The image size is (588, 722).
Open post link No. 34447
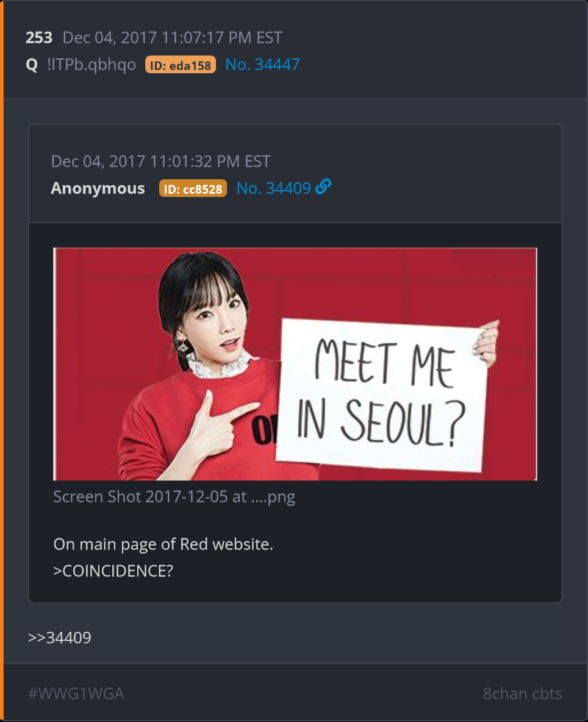262,65
